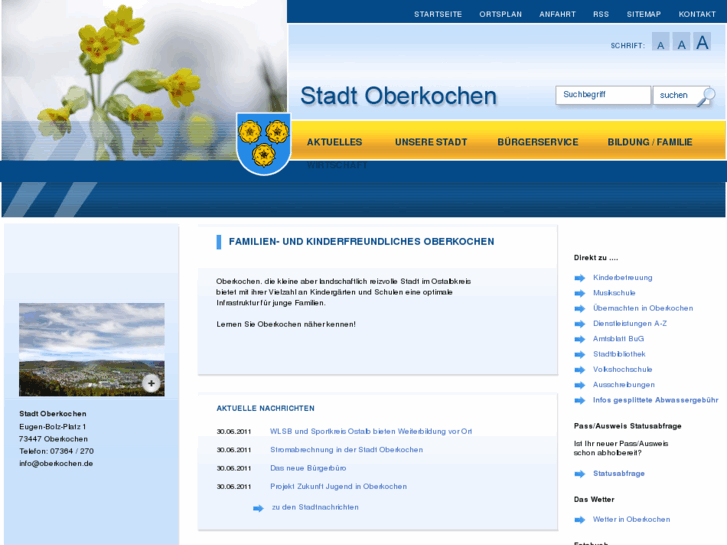Image resolution: width=727 pixels, height=545 pixels.
Task: Expand the town photo with plus icon
Action: (x=151, y=383)
